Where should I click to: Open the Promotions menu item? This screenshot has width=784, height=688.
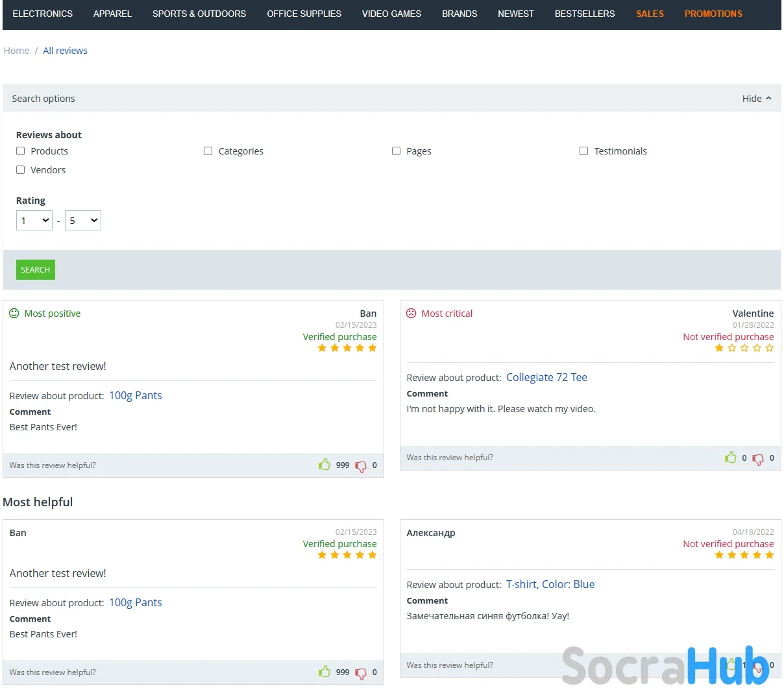pyautogui.click(x=713, y=14)
